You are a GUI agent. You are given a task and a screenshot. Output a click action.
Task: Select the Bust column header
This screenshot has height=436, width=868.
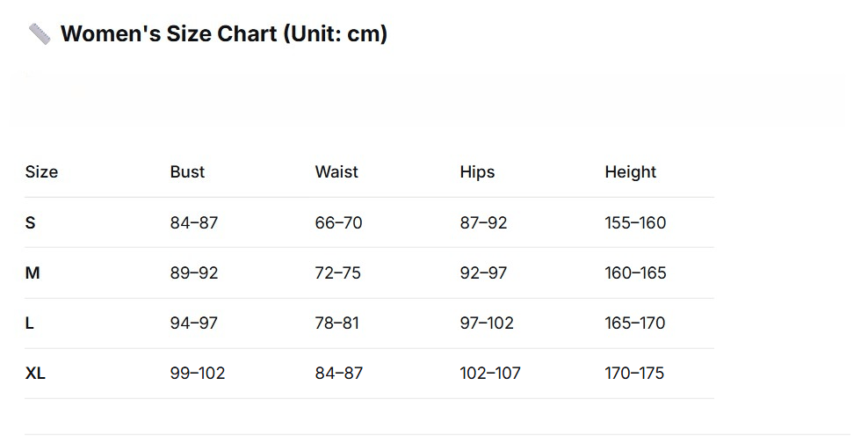click(187, 172)
